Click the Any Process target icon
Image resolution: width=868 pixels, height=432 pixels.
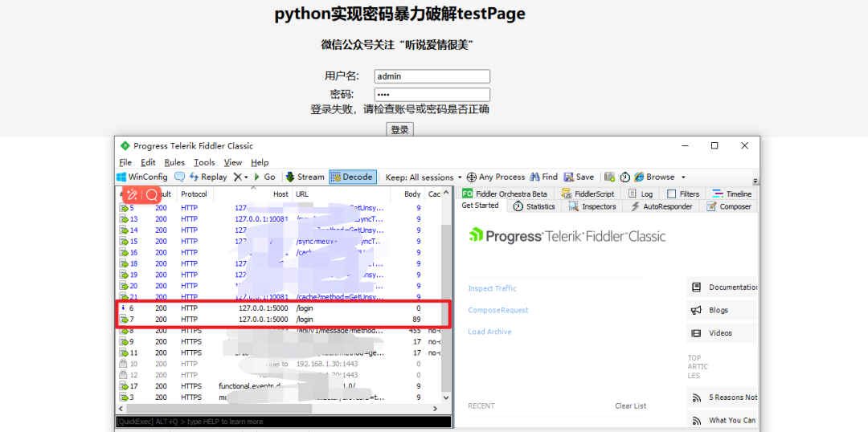pos(472,177)
